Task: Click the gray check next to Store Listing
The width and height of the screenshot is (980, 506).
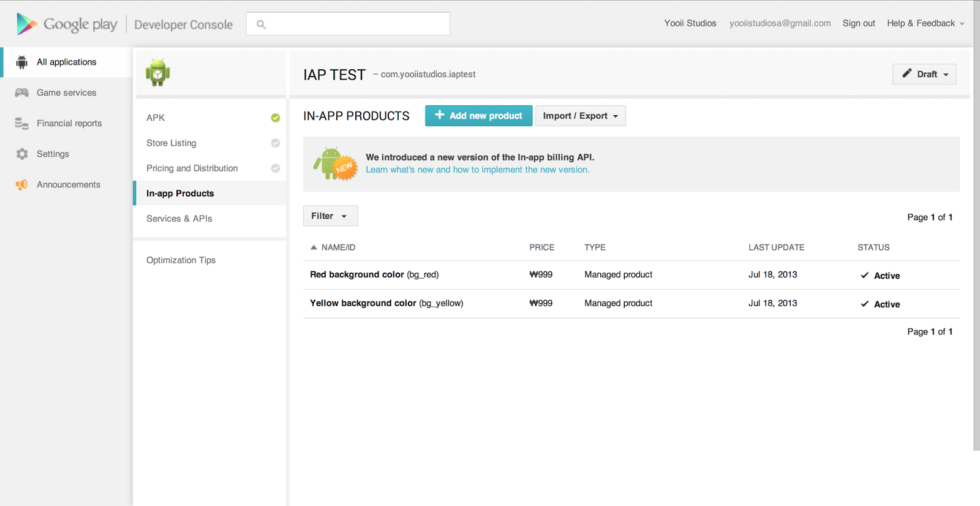Action: pos(276,143)
